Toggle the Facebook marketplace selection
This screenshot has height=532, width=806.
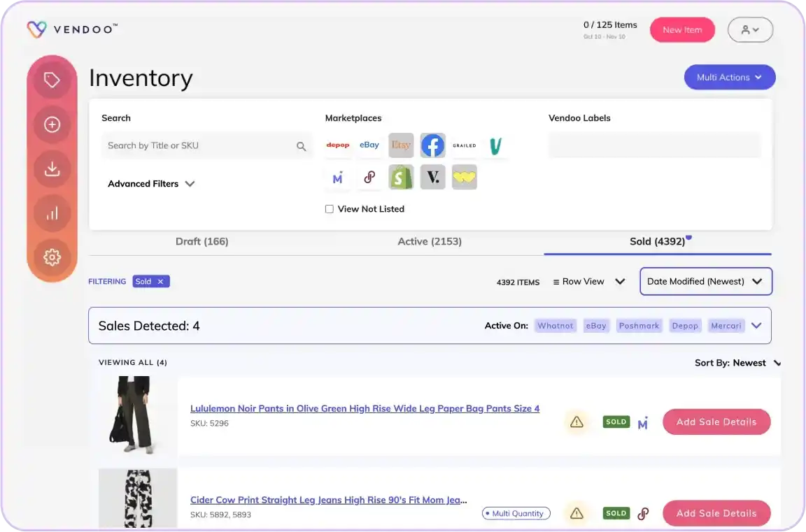tap(432, 145)
